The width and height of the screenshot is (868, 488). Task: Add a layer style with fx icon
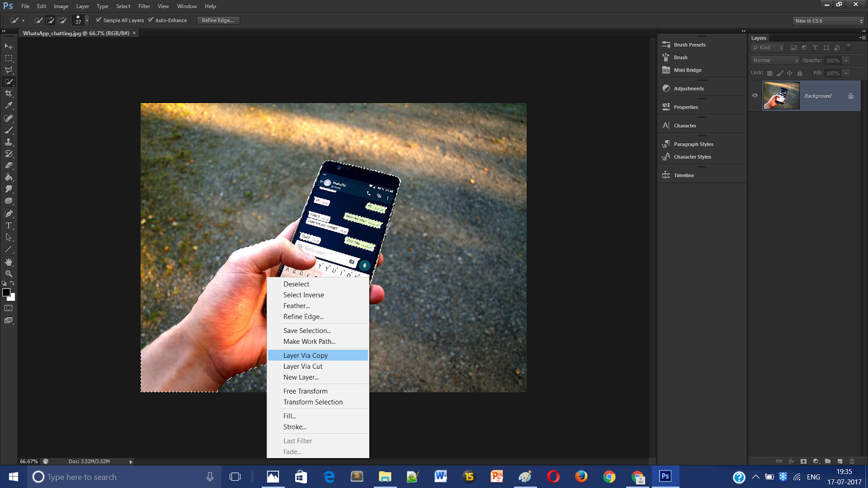pyautogui.click(x=791, y=461)
